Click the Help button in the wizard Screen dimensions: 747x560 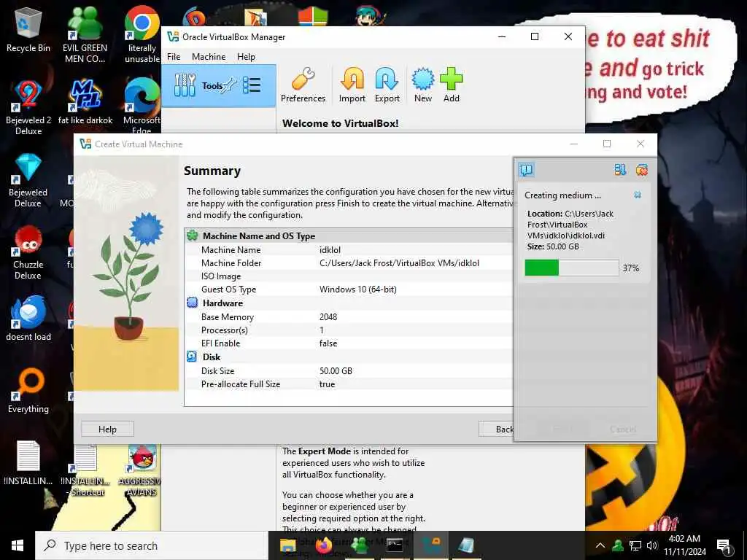pos(107,429)
